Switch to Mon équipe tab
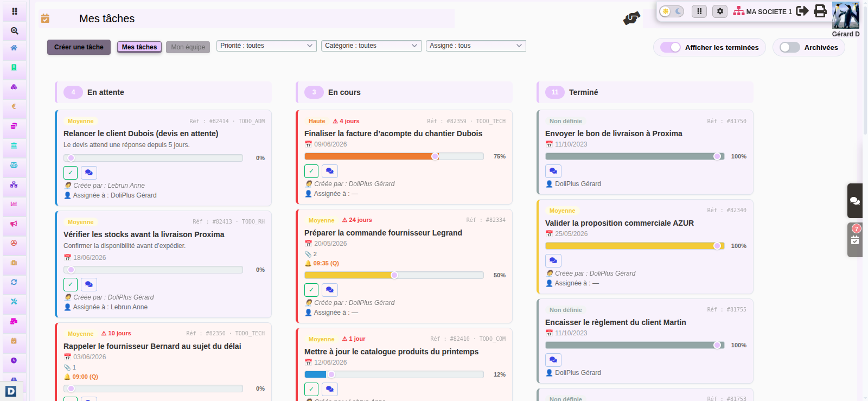 (x=188, y=47)
